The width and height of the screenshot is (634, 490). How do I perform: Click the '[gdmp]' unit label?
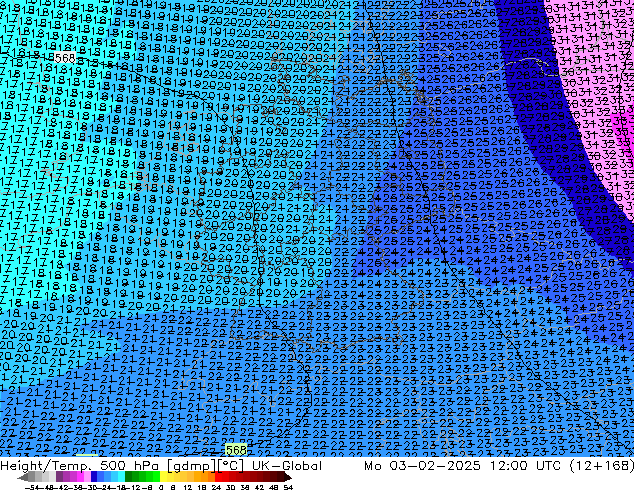[x=192, y=466]
